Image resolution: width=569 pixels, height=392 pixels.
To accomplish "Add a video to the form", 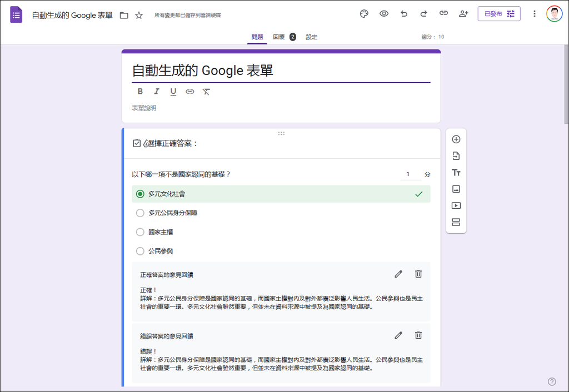I will tap(456, 205).
